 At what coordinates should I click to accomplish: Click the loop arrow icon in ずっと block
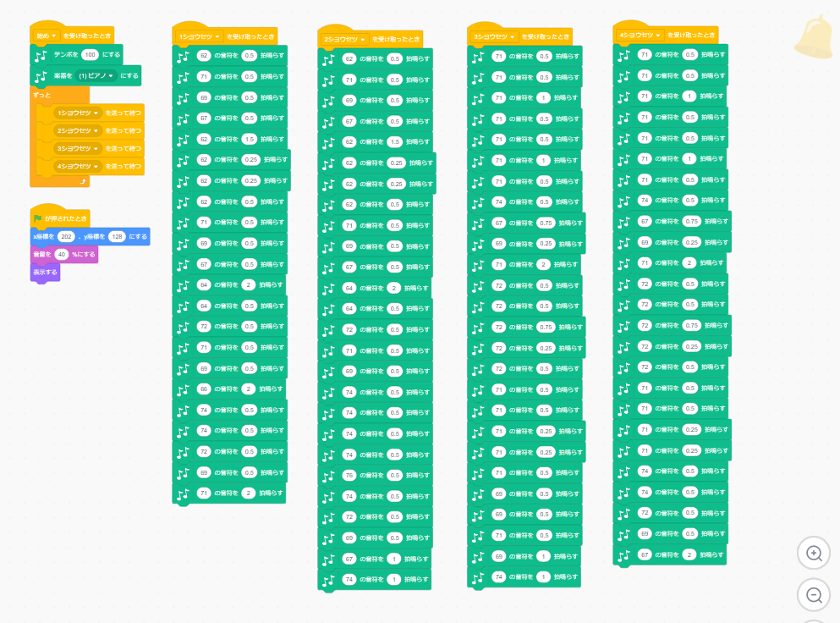tap(82, 181)
